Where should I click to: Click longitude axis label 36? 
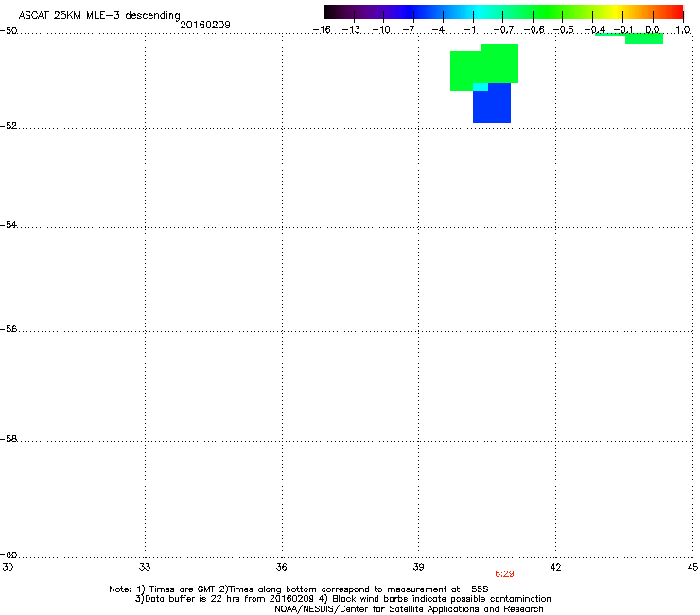pyautogui.click(x=282, y=567)
